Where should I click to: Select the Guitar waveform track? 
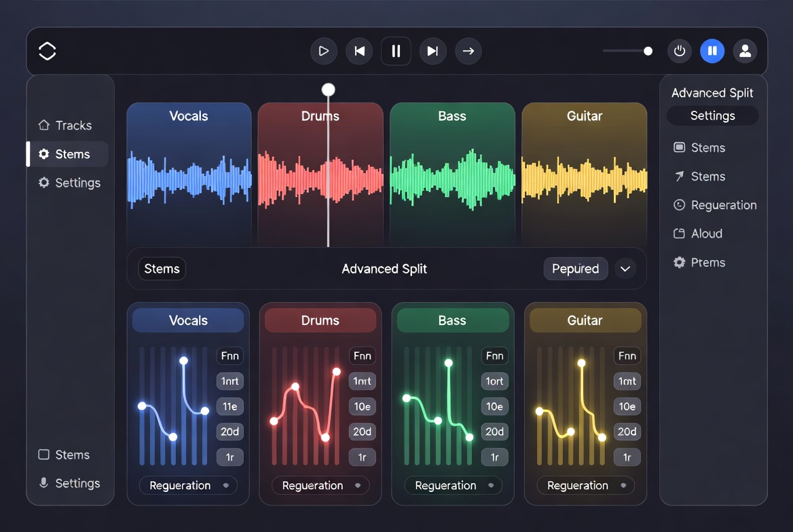(x=584, y=175)
